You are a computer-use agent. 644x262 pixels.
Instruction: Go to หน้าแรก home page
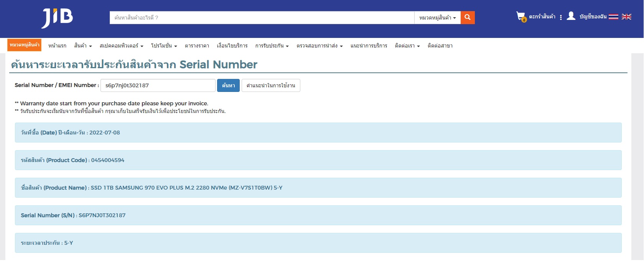coord(57,46)
